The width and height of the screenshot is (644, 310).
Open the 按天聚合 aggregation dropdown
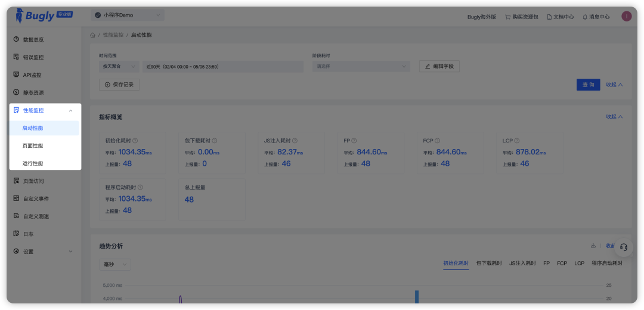coord(119,67)
